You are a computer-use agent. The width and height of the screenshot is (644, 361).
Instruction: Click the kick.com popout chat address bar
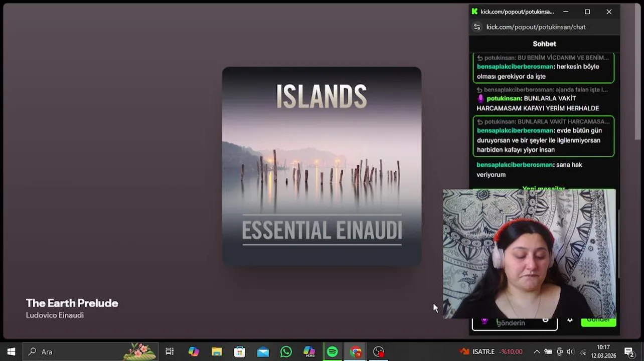(536, 27)
